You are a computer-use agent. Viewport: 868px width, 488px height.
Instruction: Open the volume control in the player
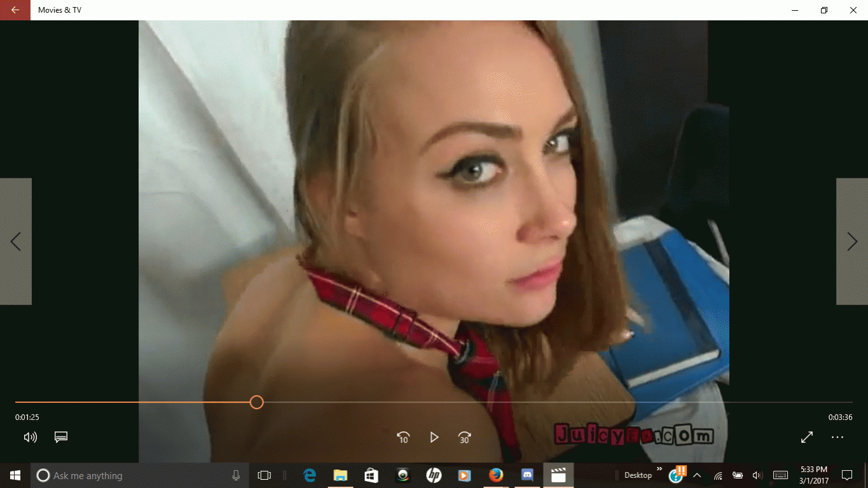tap(30, 437)
